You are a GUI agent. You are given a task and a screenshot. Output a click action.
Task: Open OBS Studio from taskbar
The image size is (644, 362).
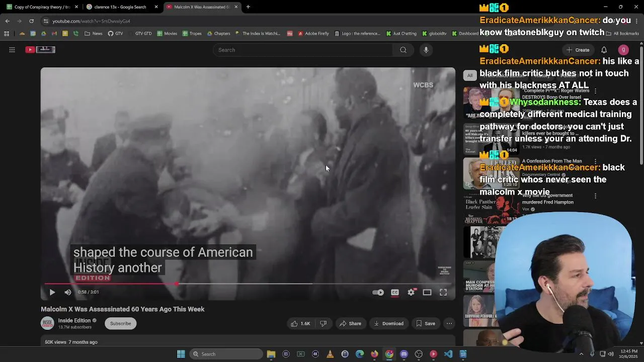(x=419, y=354)
